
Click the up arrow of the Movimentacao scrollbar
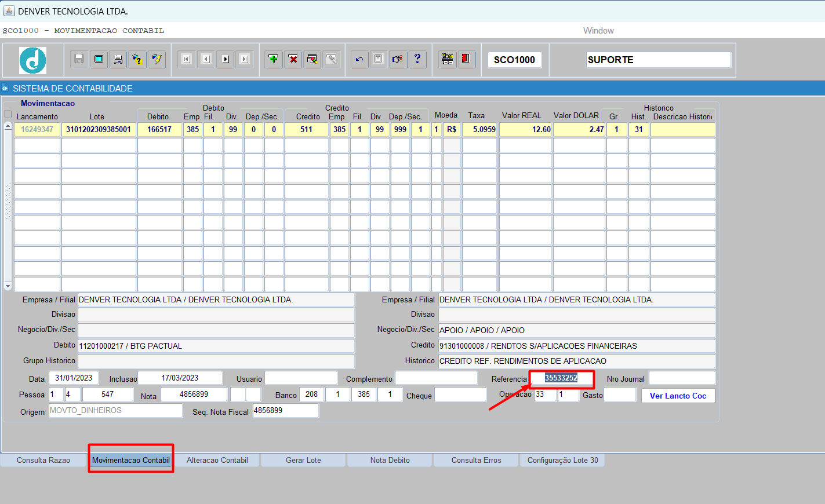click(x=8, y=126)
